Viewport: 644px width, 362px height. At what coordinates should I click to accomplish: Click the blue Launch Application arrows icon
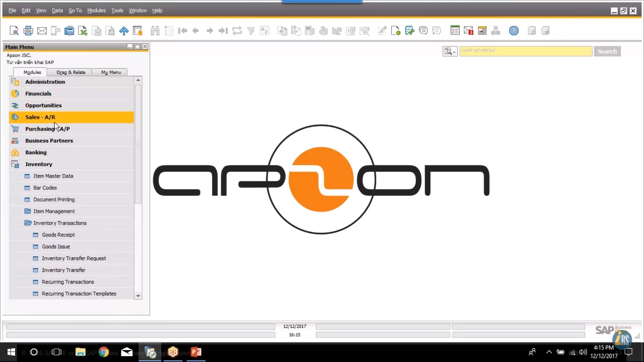tap(124, 31)
